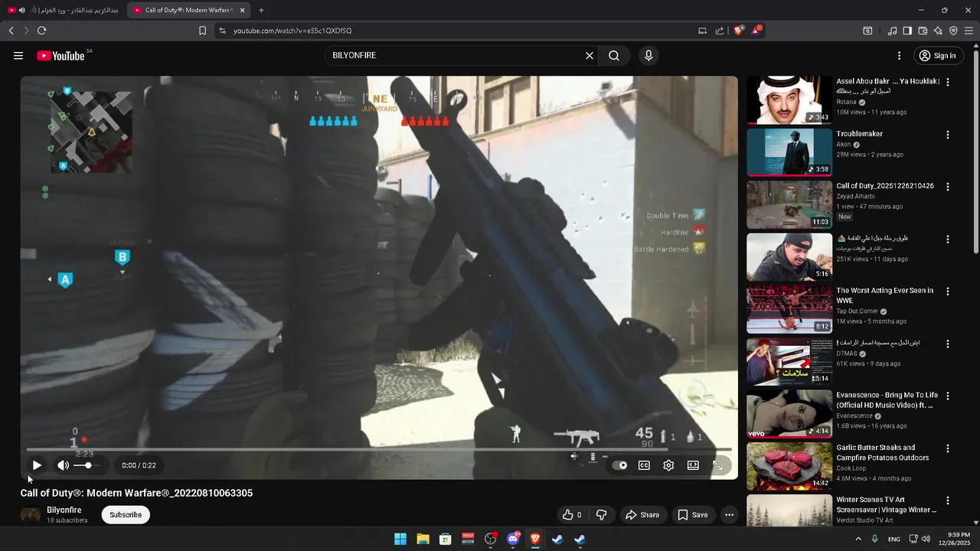Mute the audio-playing tab speaker icon
The height and width of the screenshot is (551, 980).
21,10
